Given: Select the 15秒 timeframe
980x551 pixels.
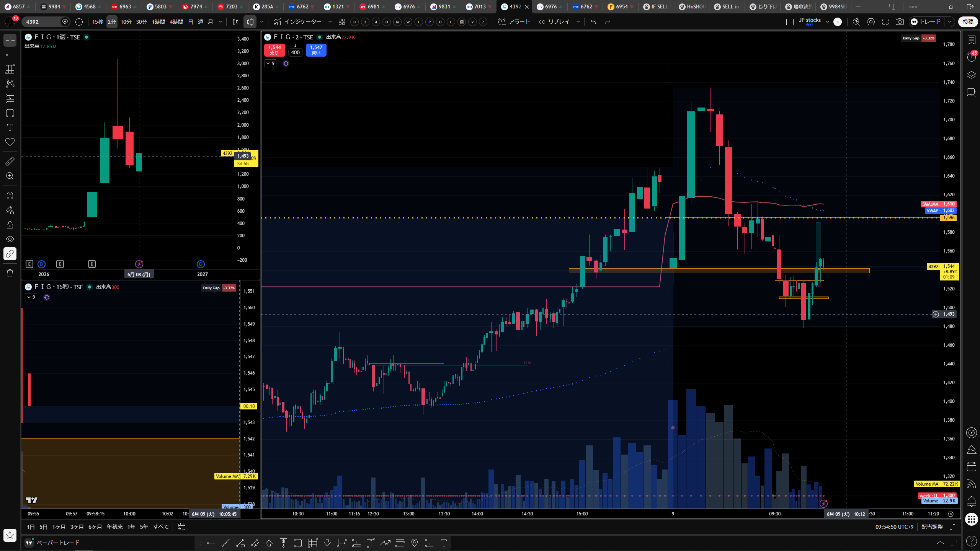Looking at the screenshot, I should tap(98, 22).
